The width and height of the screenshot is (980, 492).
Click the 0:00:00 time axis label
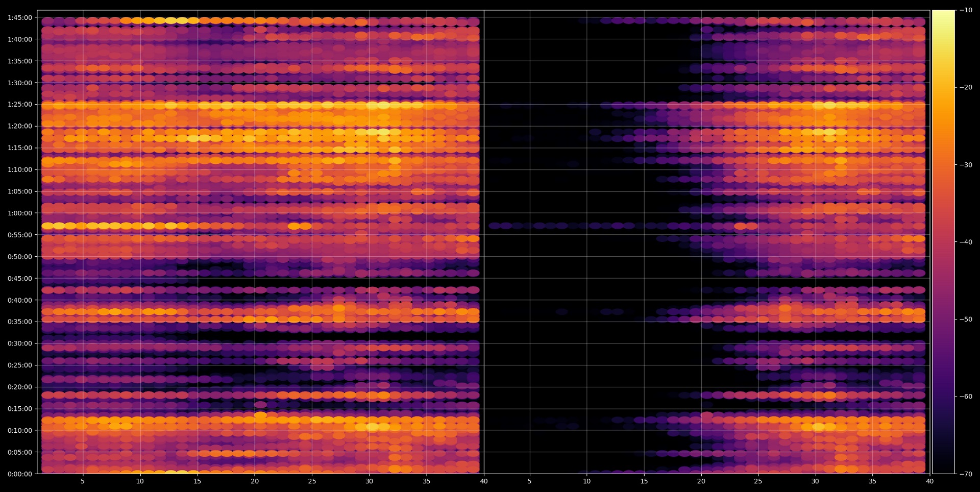pos(20,474)
